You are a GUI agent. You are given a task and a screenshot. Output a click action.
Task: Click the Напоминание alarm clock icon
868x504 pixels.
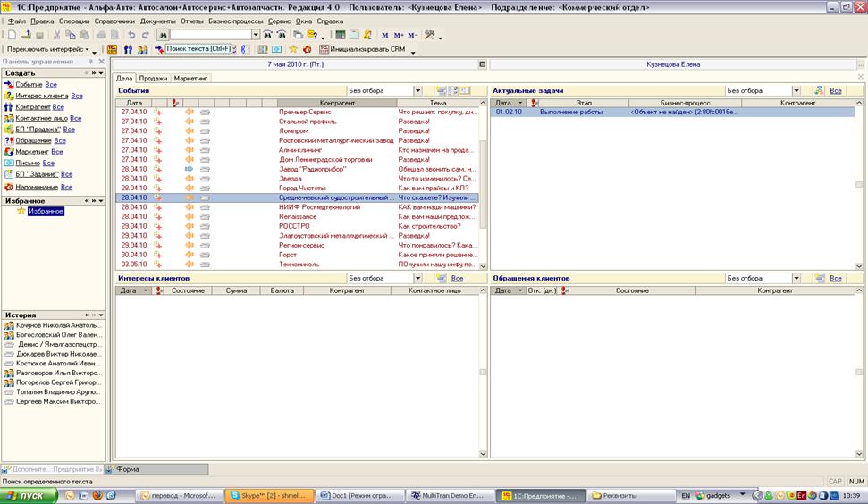click(8, 187)
